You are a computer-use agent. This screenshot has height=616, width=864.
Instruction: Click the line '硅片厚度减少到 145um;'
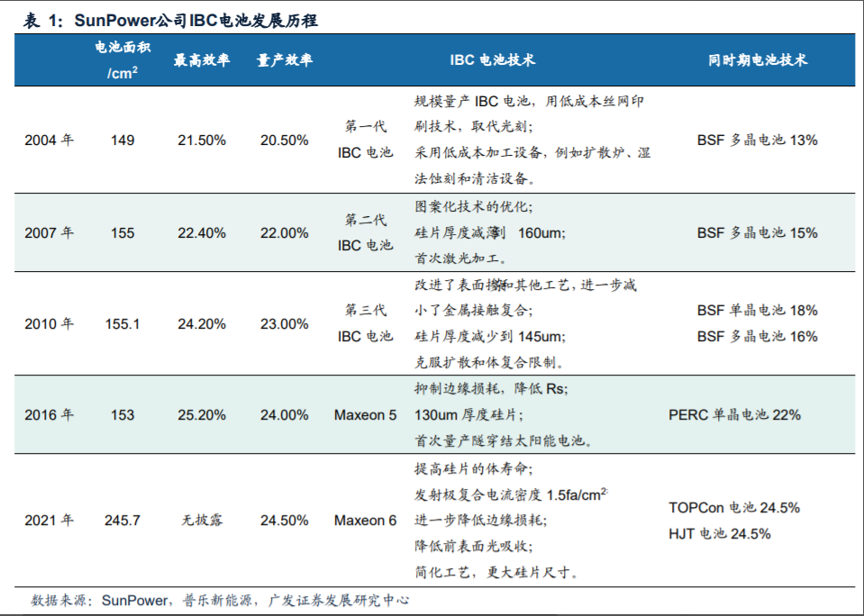tap(490, 336)
